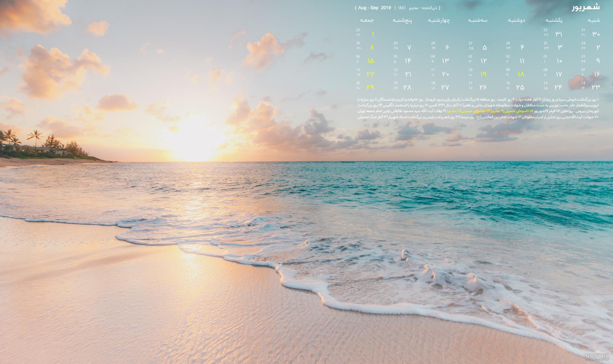
Task: Select date ۱۰ in the Sunday column
Action: point(559,61)
